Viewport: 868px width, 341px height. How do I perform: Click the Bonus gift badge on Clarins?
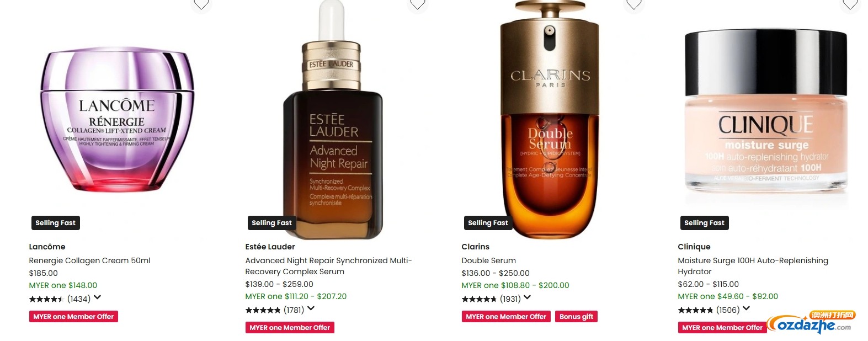(576, 317)
